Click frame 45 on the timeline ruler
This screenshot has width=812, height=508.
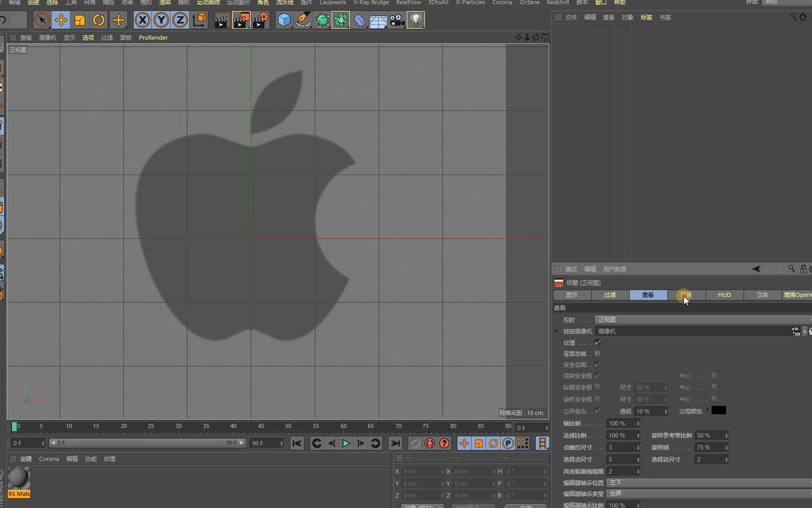point(261,426)
